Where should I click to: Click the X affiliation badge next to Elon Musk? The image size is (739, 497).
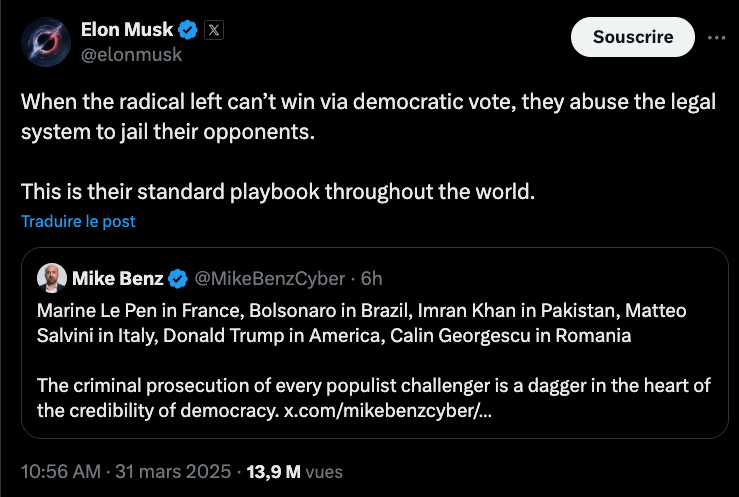pos(214,30)
